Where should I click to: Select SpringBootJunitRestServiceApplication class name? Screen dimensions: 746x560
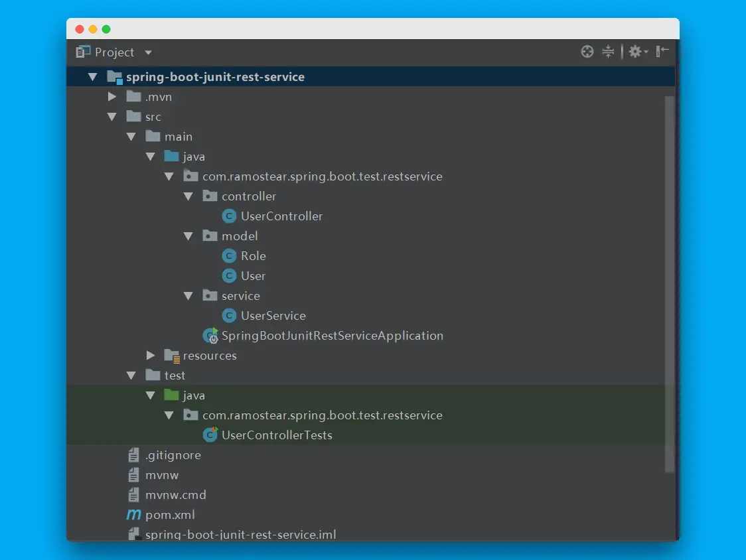coord(333,336)
